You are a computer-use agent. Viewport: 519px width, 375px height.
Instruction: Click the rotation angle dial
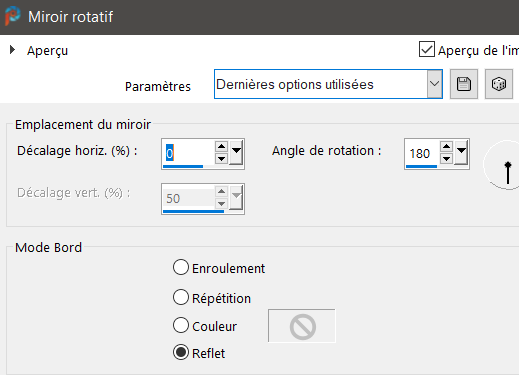(504, 165)
